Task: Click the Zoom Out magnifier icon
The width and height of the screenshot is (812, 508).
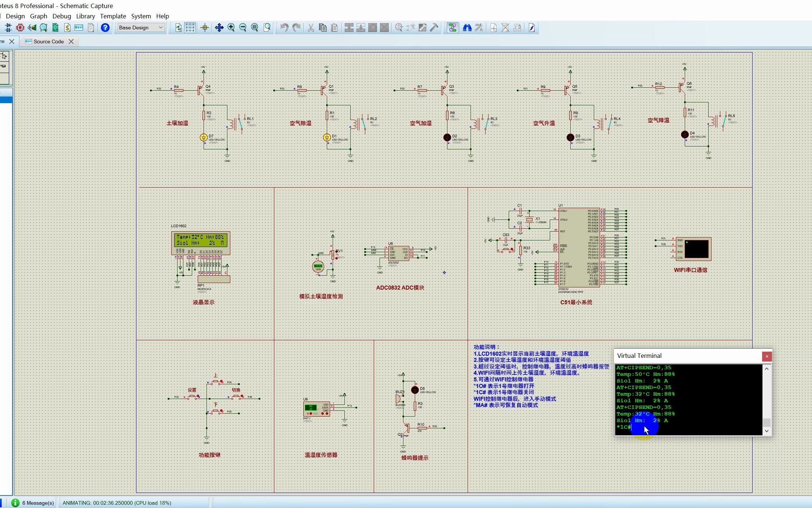Action: (x=243, y=28)
